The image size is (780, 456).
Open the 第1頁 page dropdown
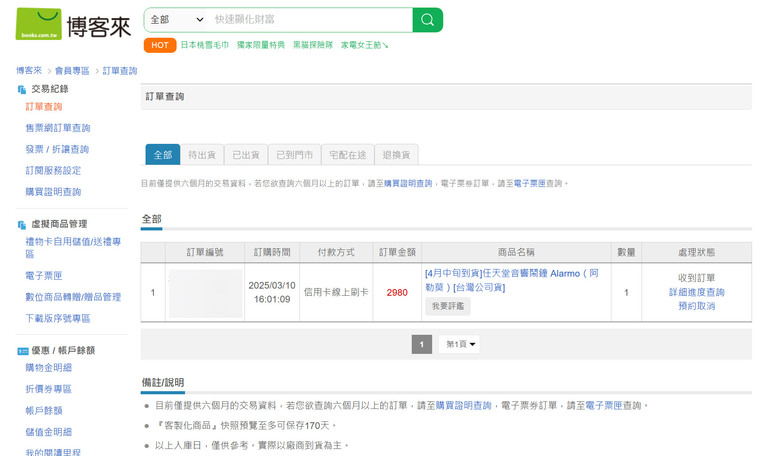[x=459, y=344]
